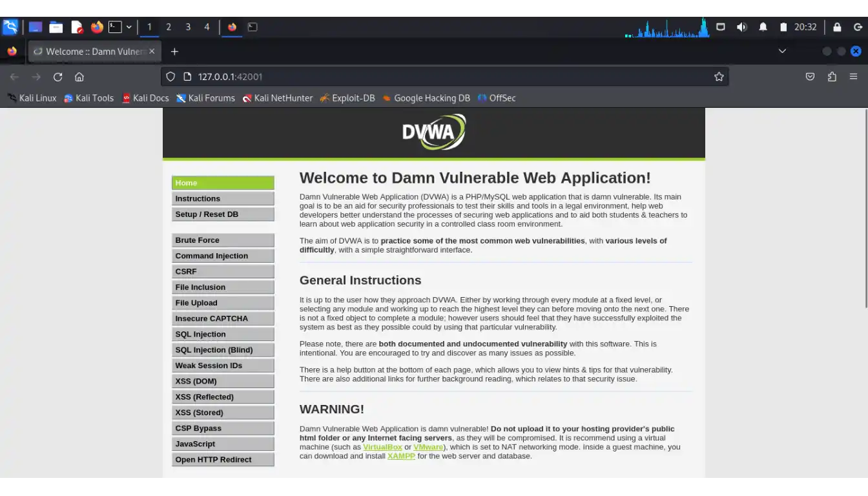Image resolution: width=868 pixels, height=496 pixels.
Task: Open the OffSec bookmark
Action: click(497, 98)
